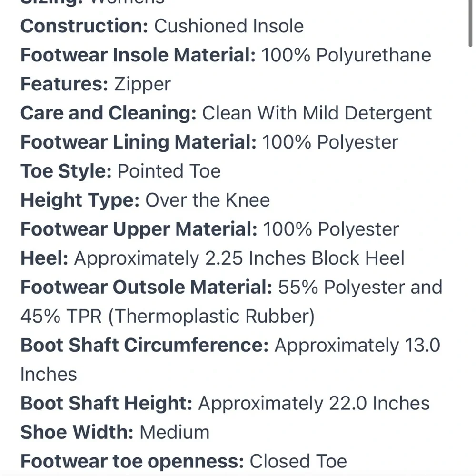
Task: Click the Construction label text
Action: coord(84,26)
